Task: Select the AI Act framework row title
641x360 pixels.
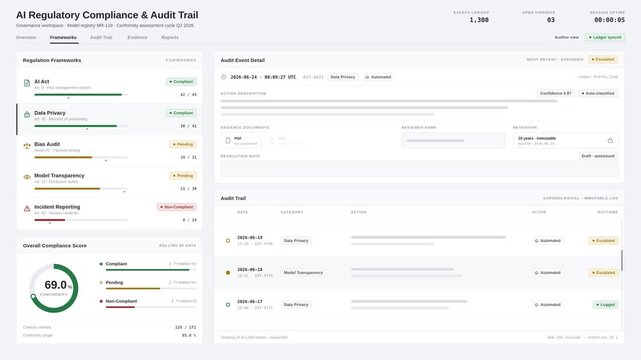Action: point(42,81)
